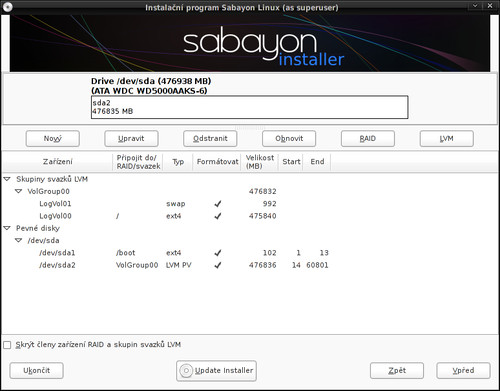Collapse the Pevné disky tree node
Viewport: 500px width, 391px height.
(x=7, y=228)
